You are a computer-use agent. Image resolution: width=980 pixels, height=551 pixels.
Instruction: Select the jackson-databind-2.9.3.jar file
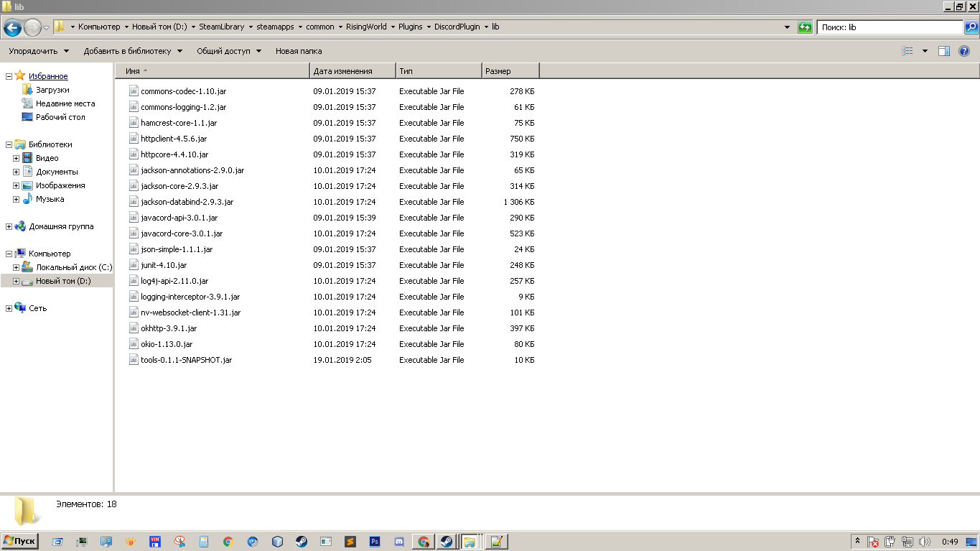[x=187, y=202]
